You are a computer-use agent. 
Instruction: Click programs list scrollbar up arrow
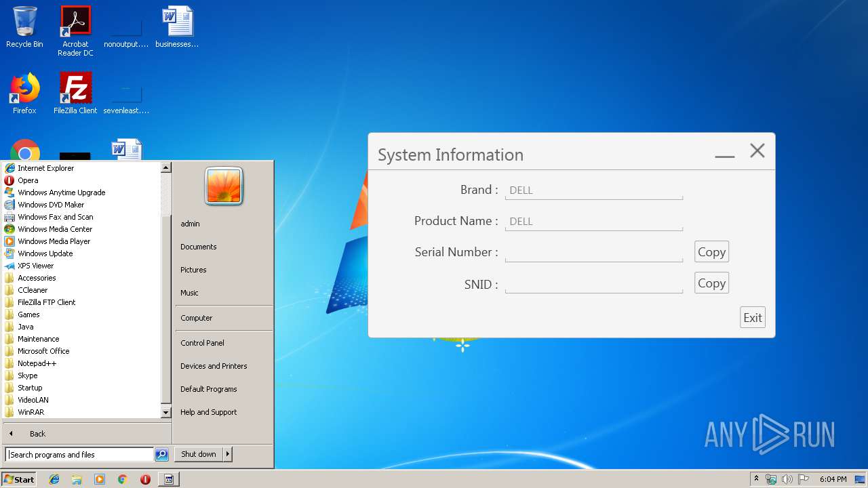[166, 167]
